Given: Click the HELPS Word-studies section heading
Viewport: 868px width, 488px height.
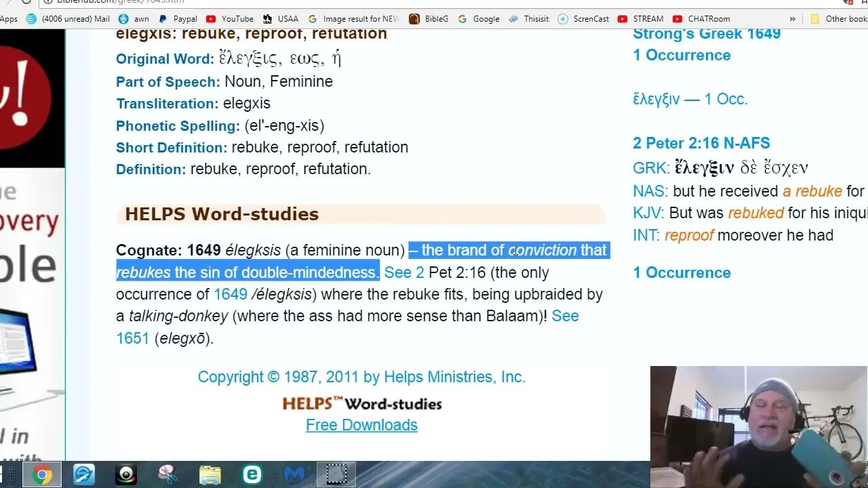Looking at the screenshot, I should coord(222,214).
